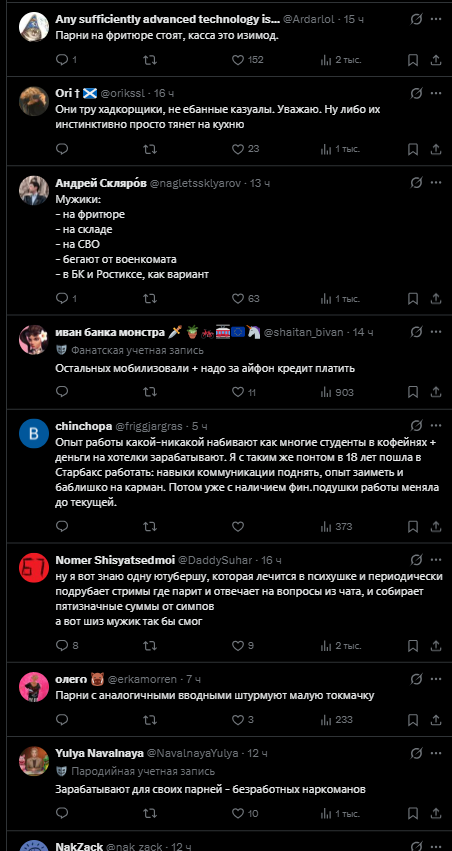Open more options menu on @Ardarlol tweet
The image size is (452, 851).
pos(436,19)
